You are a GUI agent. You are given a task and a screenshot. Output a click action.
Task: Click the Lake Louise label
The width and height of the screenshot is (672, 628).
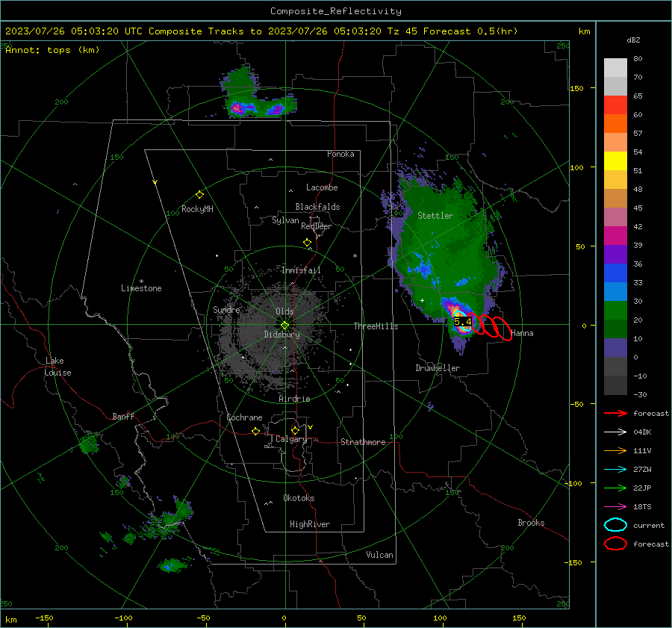pos(58,367)
